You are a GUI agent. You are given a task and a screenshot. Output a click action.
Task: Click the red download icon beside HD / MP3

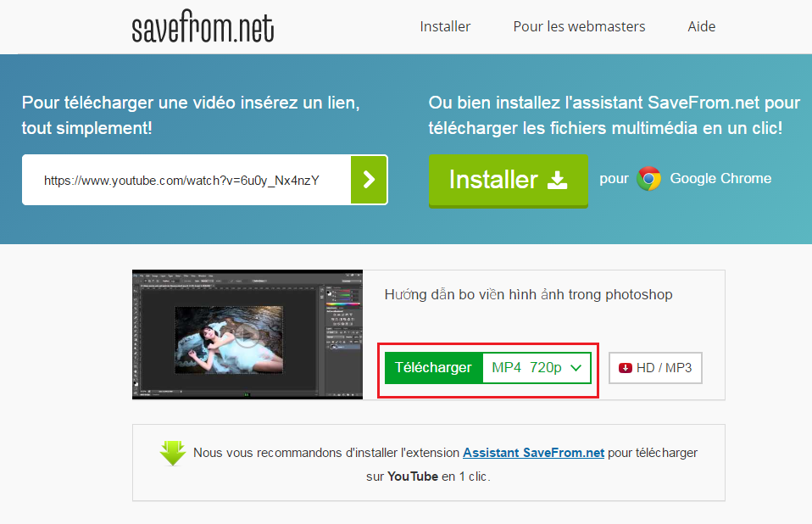coord(626,368)
